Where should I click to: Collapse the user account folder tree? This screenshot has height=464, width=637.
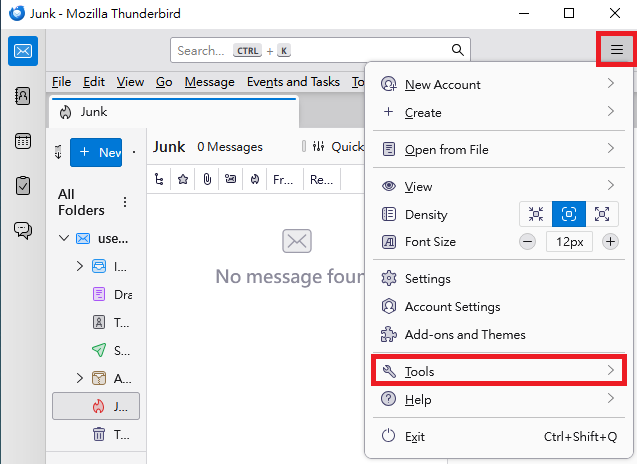point(64,238)
